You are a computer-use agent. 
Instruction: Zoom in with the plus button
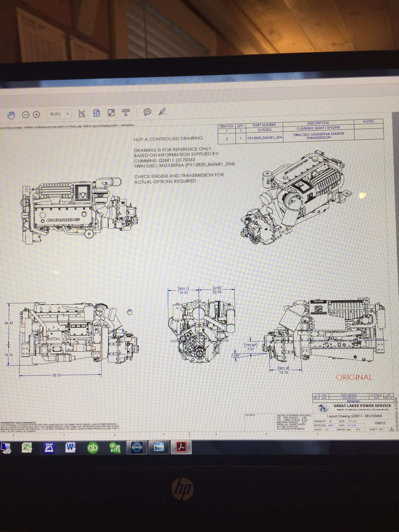36,115
